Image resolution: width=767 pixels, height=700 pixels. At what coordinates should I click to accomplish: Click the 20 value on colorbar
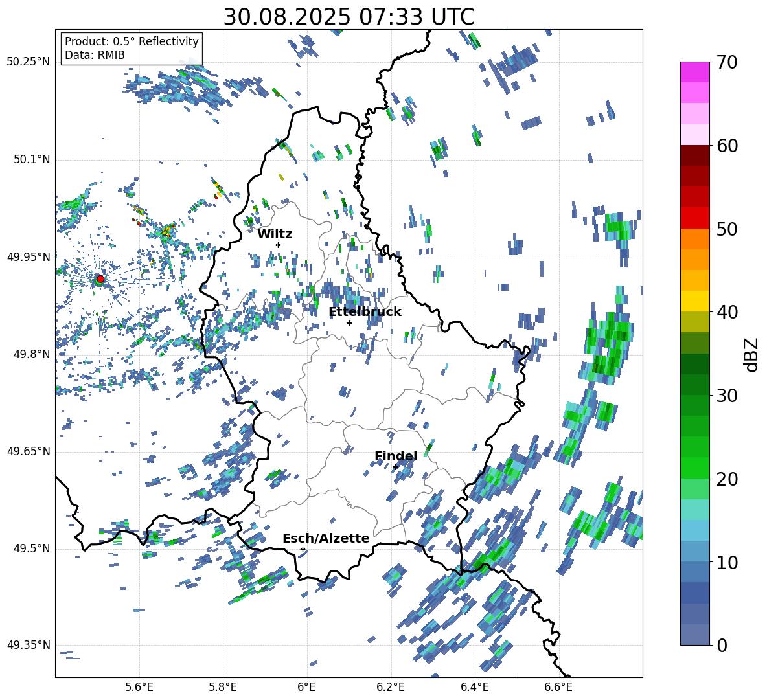click(x=727, y=479)
